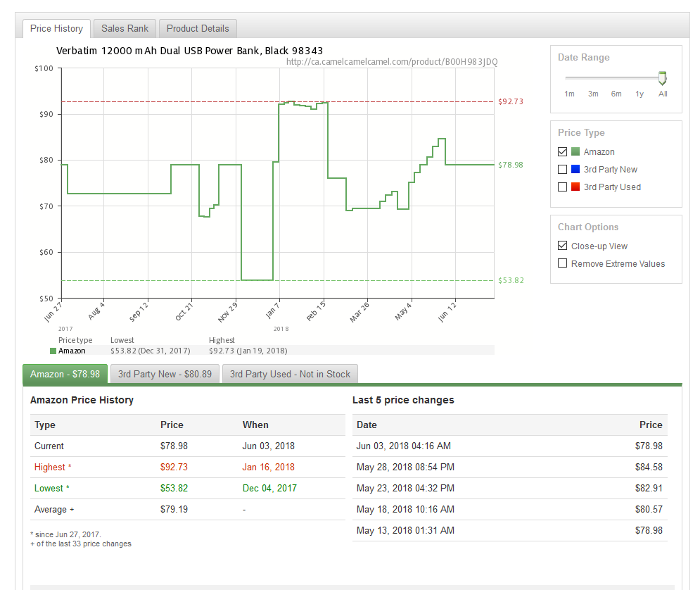Open the Sales Rank tab
Screen dimensions: 700x590
pos(125,29)
